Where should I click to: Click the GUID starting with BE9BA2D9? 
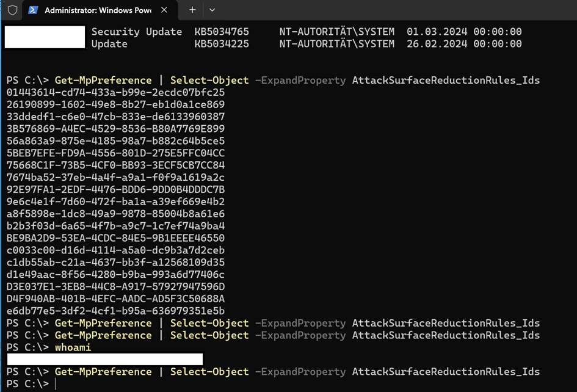(115, 238)
